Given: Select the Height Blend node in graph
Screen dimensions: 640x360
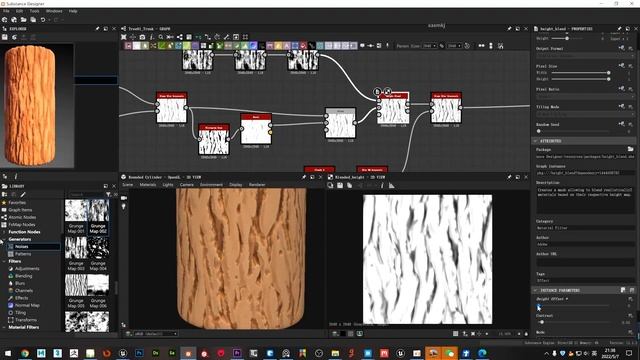Looking at the screenshot, I should (x=393, y=109).
